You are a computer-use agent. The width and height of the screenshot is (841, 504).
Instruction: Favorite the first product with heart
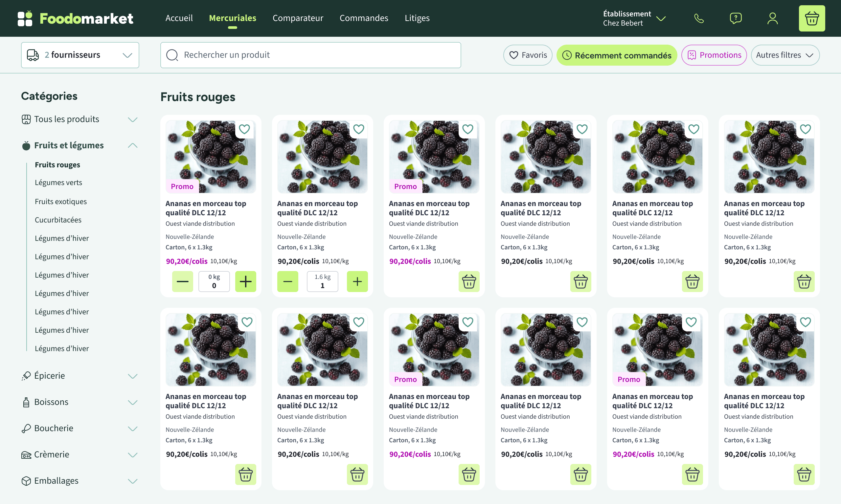244,129
